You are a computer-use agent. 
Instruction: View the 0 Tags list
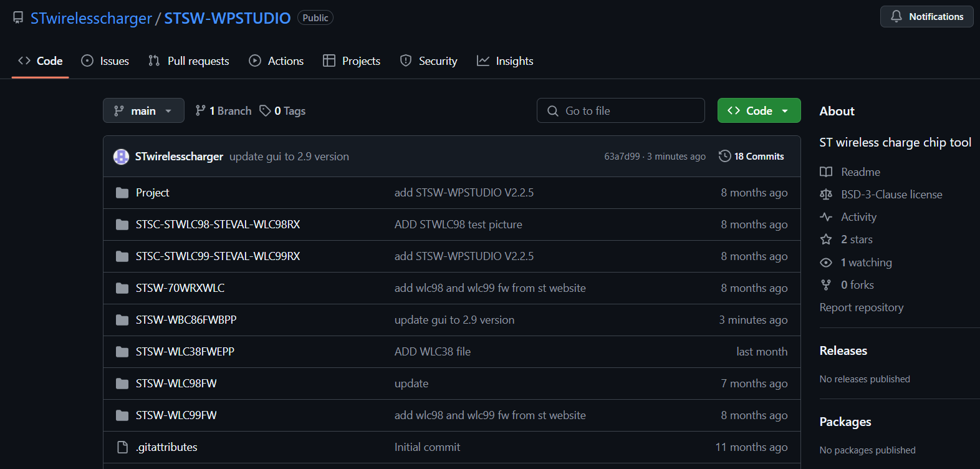click(282, 110)
